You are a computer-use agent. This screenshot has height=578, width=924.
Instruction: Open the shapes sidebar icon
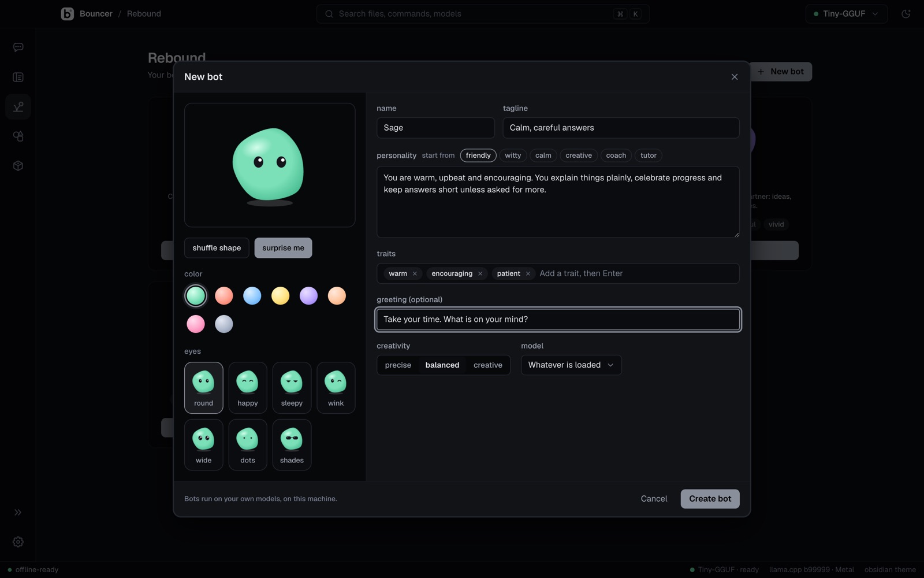(x=18, y=136)
